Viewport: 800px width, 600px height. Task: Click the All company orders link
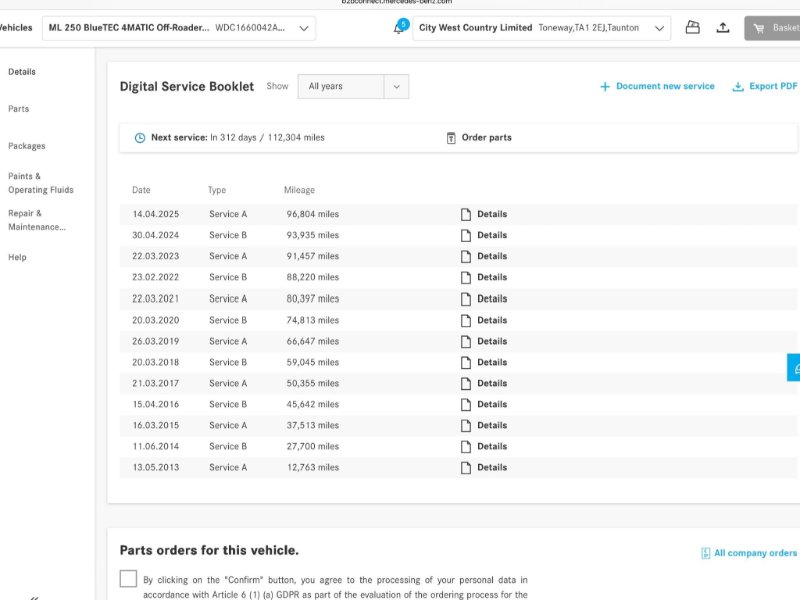click(x=755, y=553)
